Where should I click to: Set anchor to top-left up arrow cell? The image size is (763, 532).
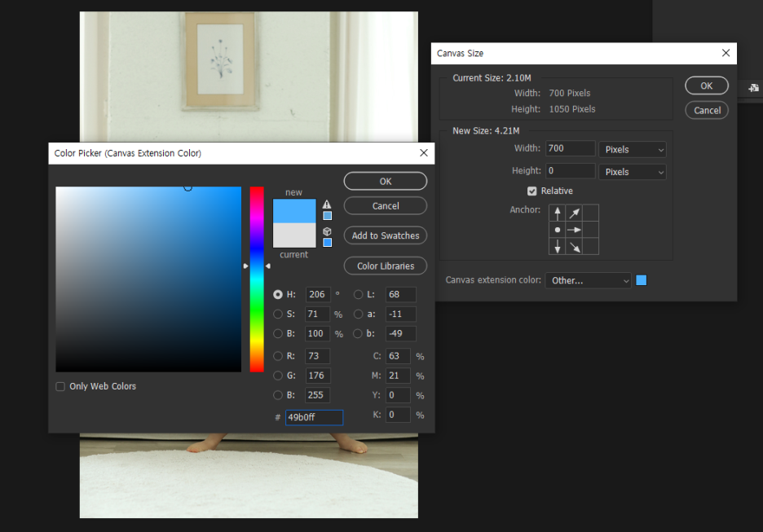pos(558,213)
